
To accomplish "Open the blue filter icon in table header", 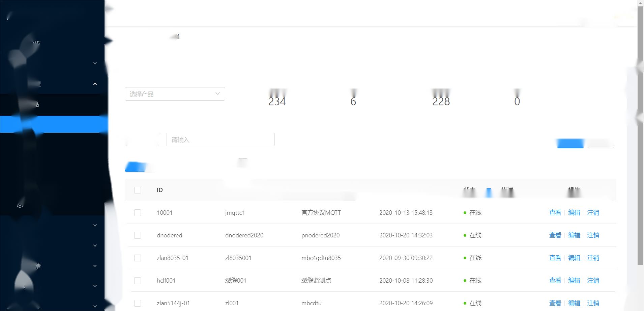I will 489,192.
